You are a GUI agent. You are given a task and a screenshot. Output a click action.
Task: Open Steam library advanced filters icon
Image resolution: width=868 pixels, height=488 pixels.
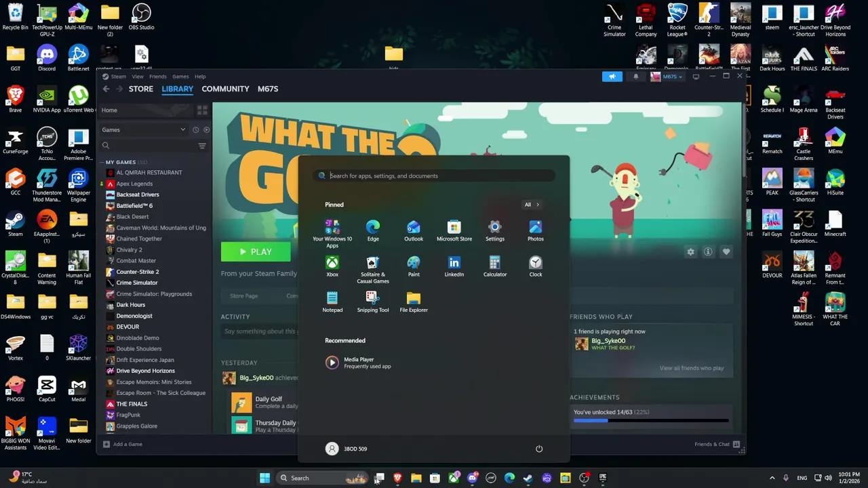tap(202, 146)
